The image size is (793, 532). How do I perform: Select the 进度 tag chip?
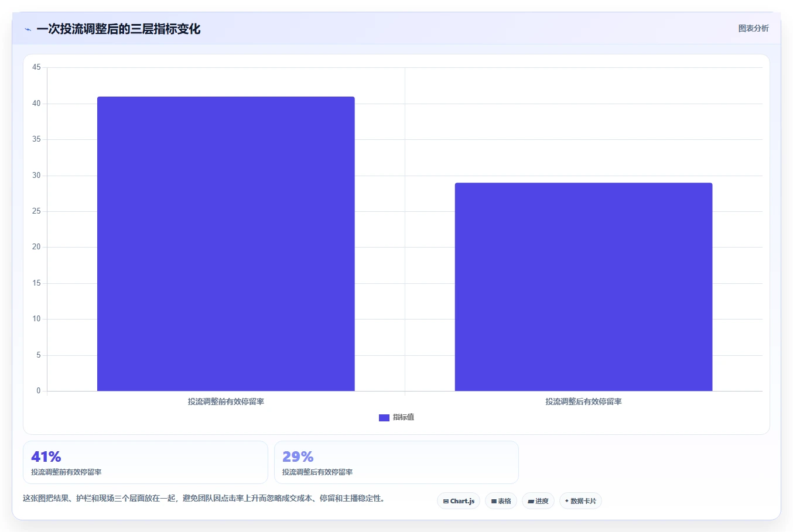[x=538, y=501]
